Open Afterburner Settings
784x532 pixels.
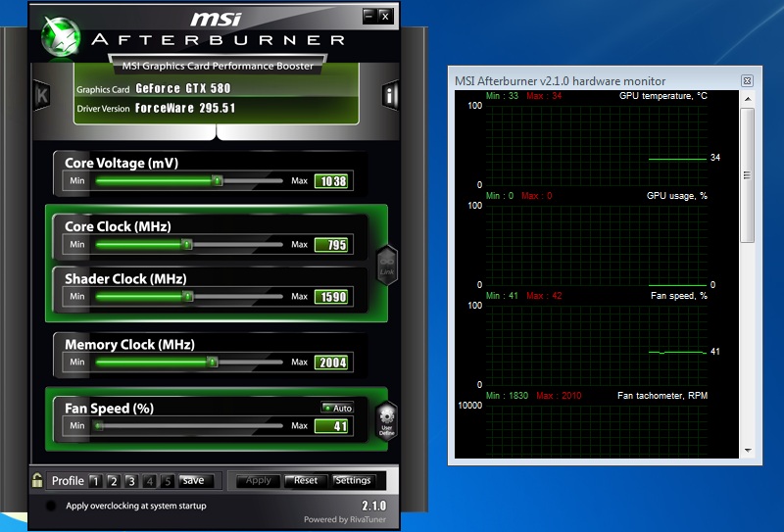click(x=353, y=480)
